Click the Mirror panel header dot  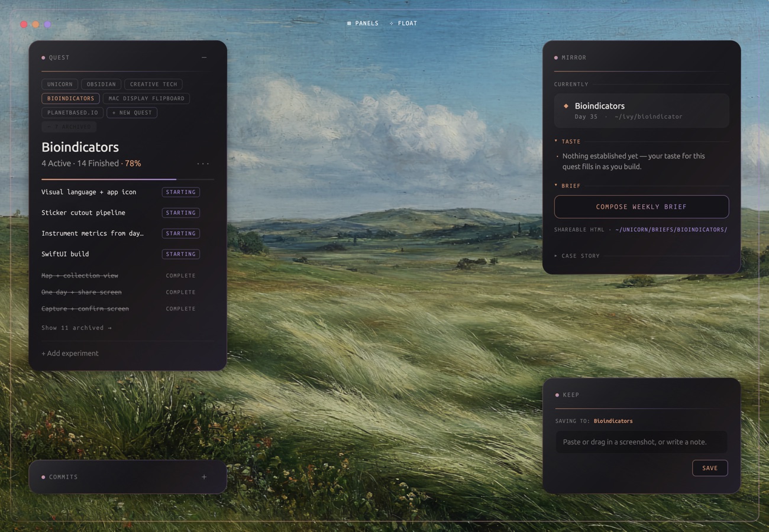556,57
